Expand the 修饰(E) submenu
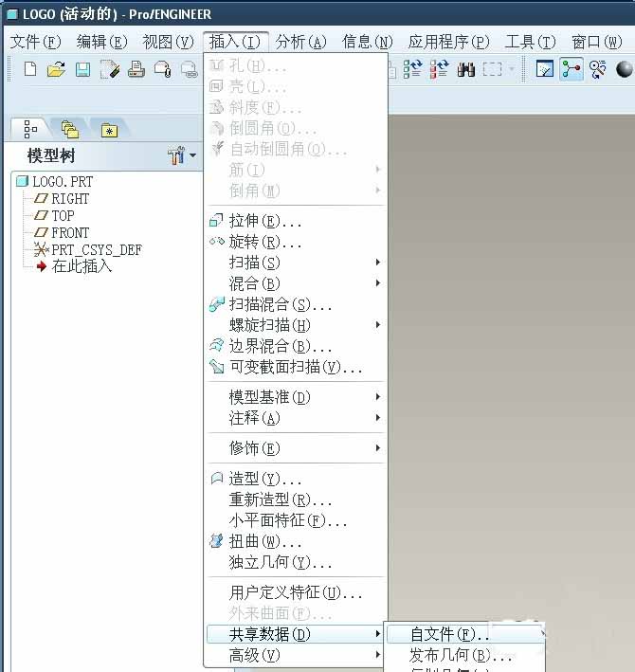635x672 pixels. 296,448
